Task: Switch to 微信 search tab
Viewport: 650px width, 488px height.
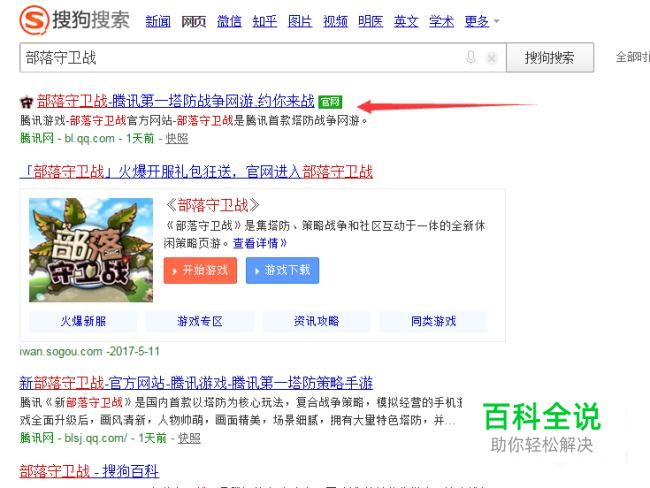Action: click(x=229, y=21)
